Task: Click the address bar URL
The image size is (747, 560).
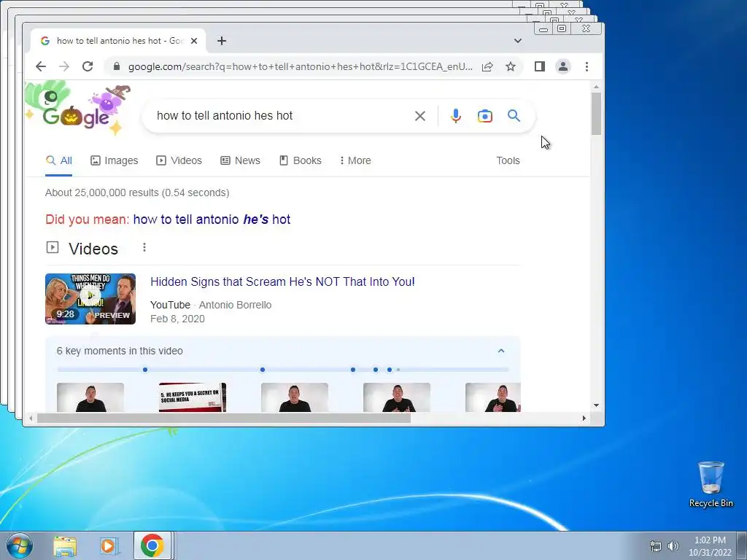Action: coord(300,66)
